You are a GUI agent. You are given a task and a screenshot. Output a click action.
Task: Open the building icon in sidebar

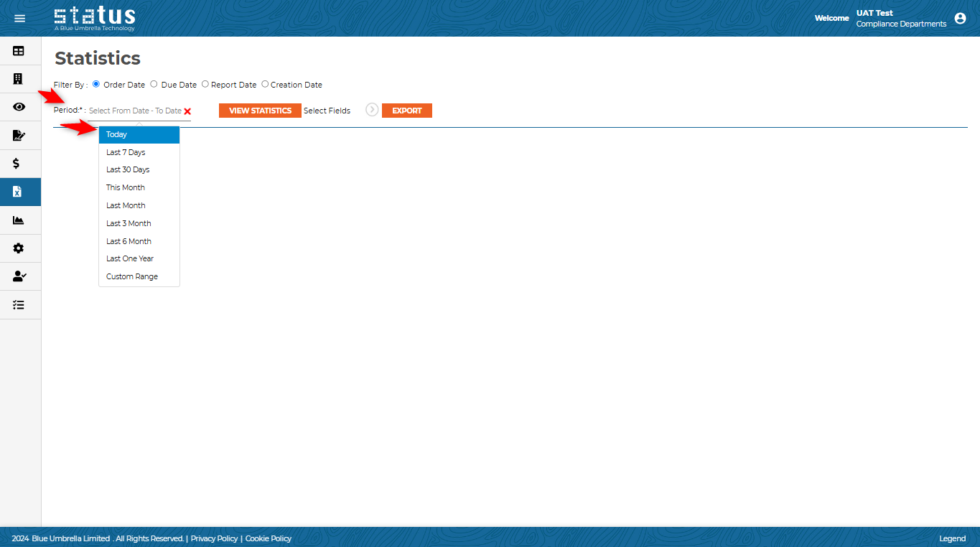point(19,79)
